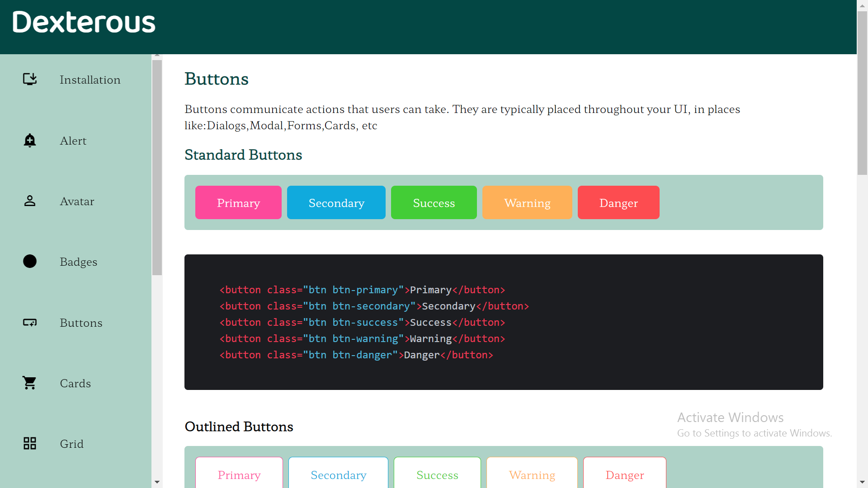Click the outlined Warning button
This screenshot has height=488, width=868.
532,475
